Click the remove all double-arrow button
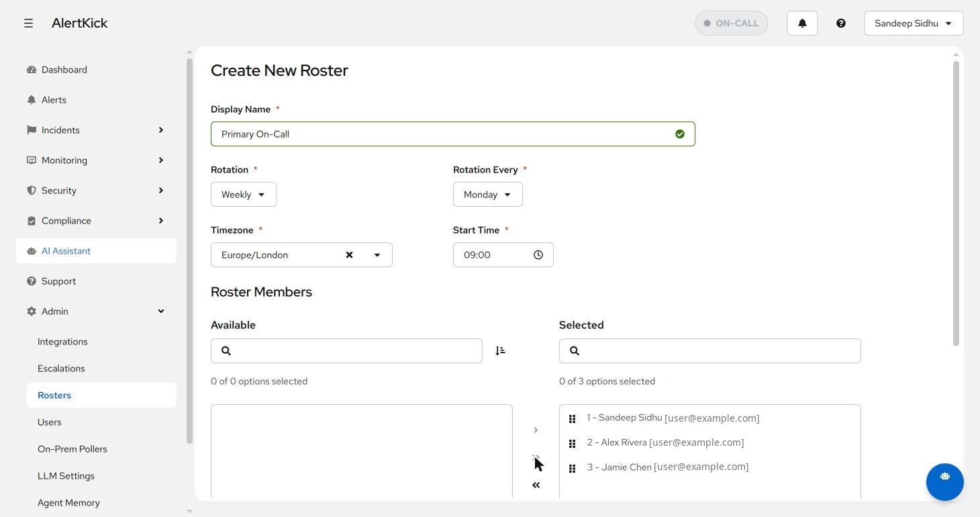Screen dimensions: 980x517 coord(536,485)
